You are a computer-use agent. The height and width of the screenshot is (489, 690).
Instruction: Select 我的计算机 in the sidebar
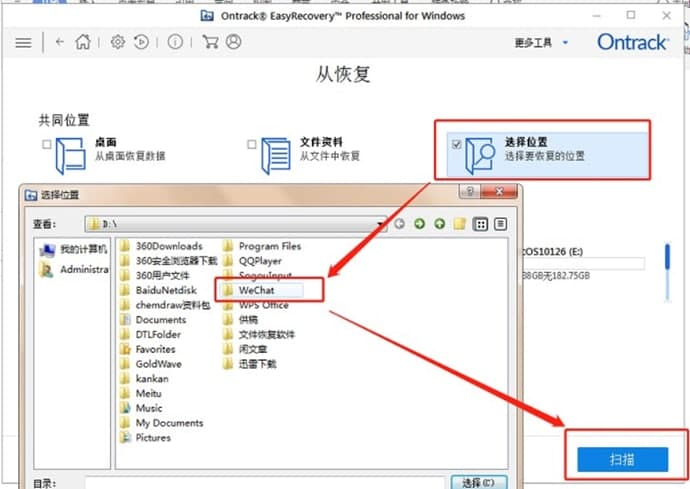coord(73,250)
